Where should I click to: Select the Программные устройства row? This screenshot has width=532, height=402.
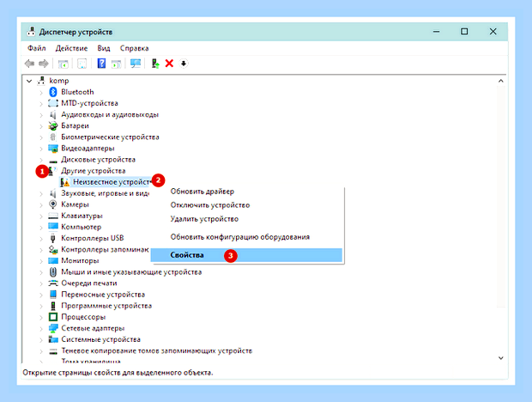click(106, 306)
